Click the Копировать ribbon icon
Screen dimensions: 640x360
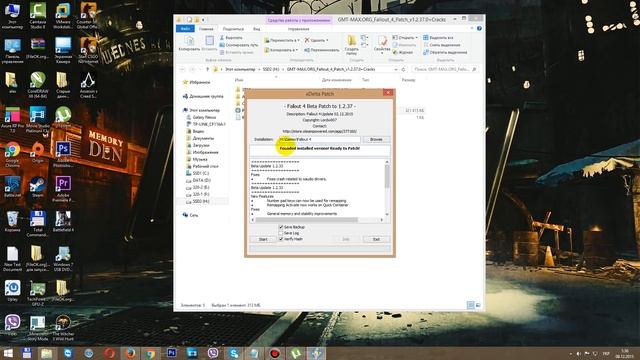pyautogui.click(x=189, y=43)
